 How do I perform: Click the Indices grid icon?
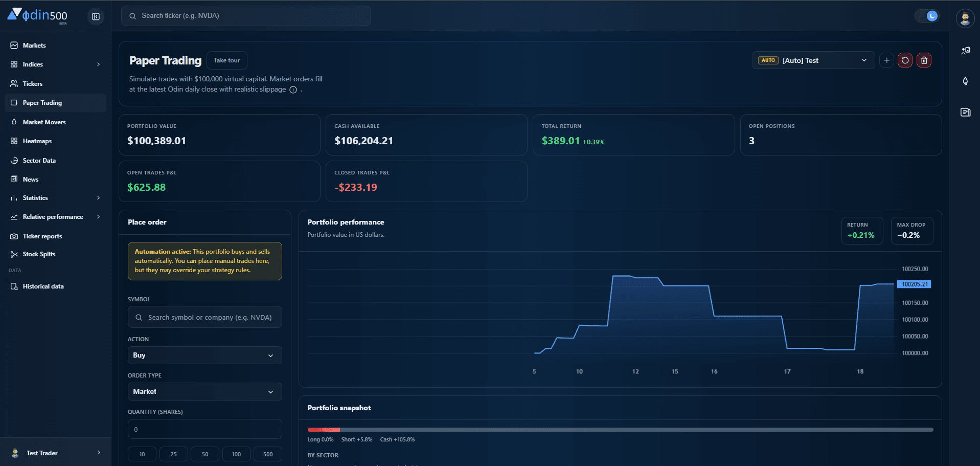14,64
